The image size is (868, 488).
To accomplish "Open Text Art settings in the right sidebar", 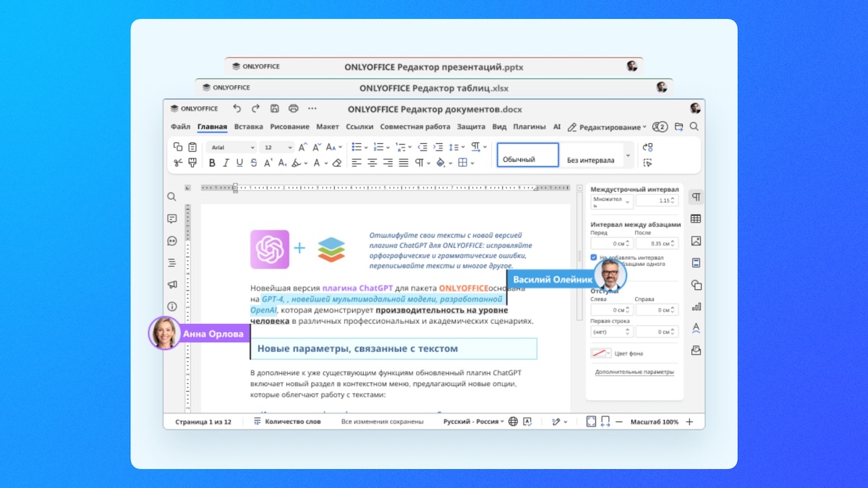I will 696,328.
